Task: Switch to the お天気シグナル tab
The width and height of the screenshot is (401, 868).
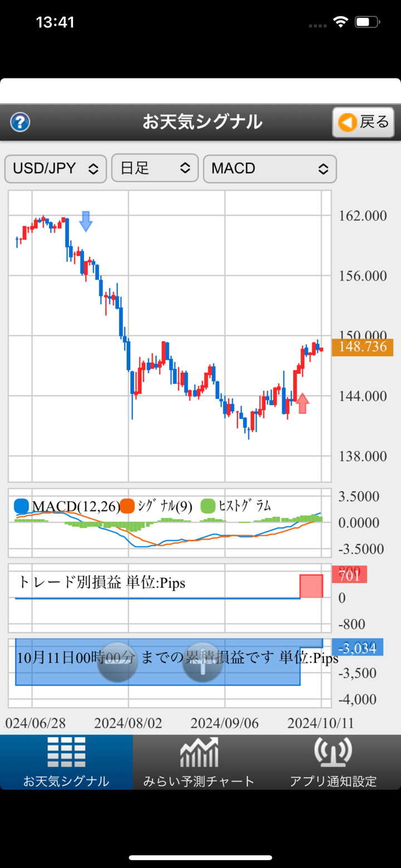Action: point(66,762)
